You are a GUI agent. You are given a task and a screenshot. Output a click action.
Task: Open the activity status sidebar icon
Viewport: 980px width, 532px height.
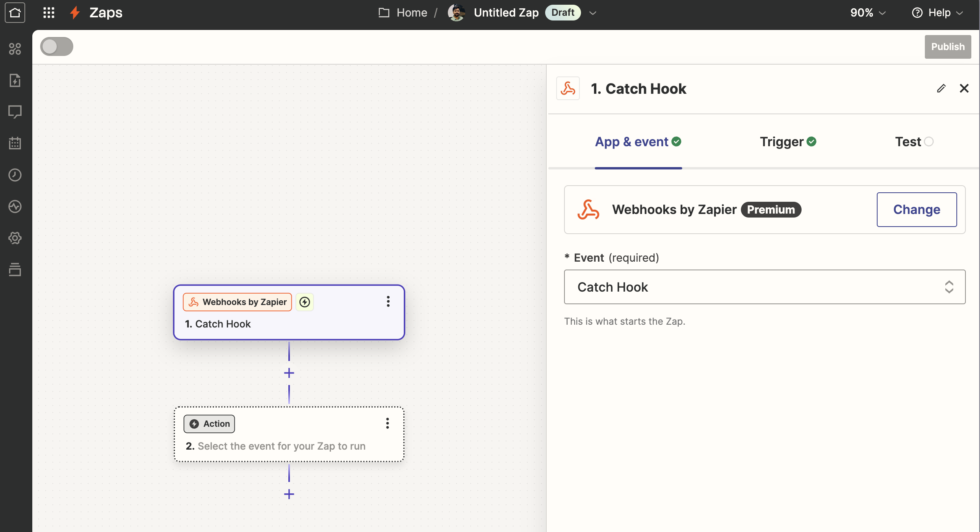[15, 206]
